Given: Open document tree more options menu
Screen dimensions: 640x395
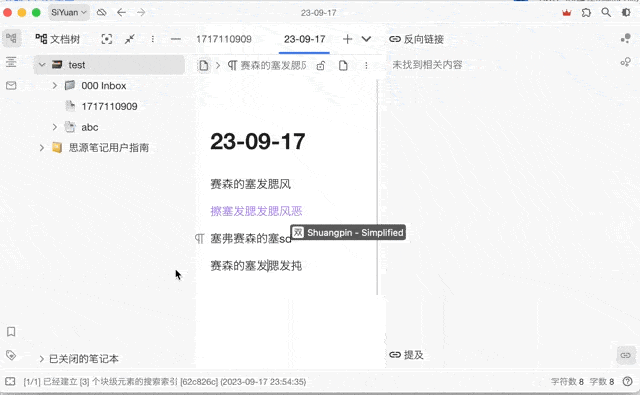Looking at the screenshot, I should coord(153,39).
